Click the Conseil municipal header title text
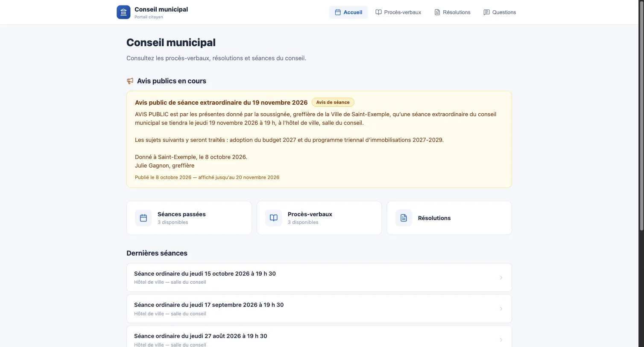Screen dimensions: 644x347 point(161,9)
